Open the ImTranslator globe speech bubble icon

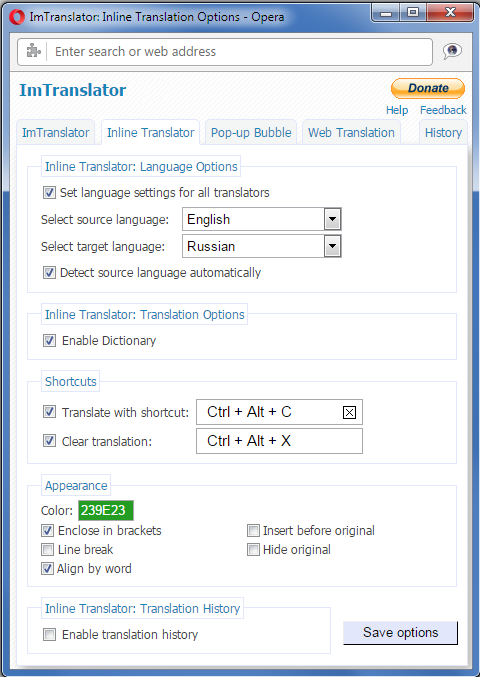click(x=452, y=51)
